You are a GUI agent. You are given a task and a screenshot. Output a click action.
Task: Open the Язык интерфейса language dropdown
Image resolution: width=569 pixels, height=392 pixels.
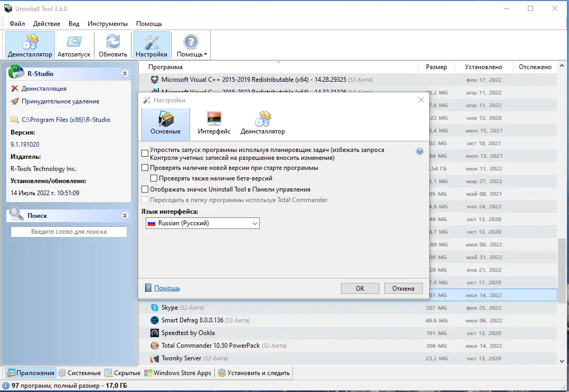tap(203, 223)
